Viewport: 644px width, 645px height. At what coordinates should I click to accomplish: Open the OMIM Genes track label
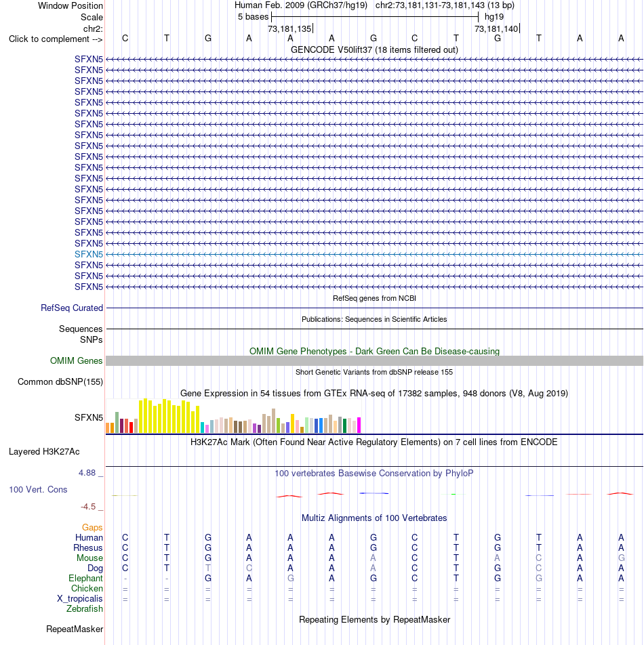[x=76, y=360]
